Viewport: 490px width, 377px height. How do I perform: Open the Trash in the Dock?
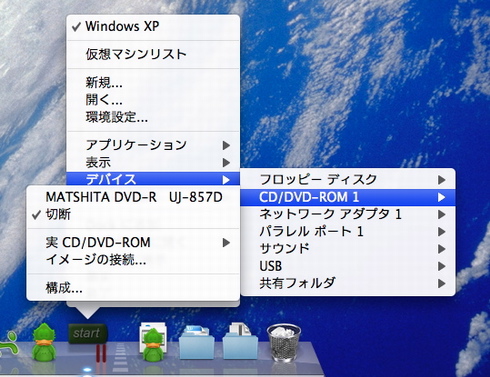point(284,343)
